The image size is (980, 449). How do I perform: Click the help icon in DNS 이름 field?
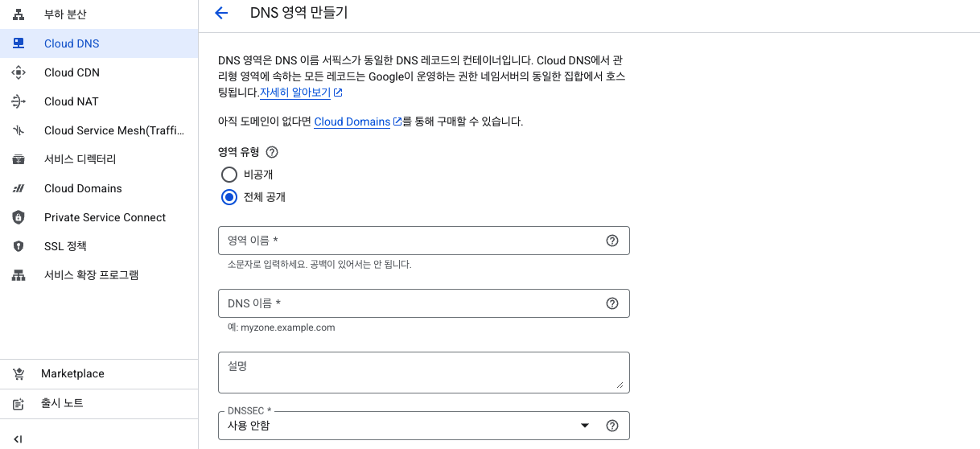coord(612,303)
